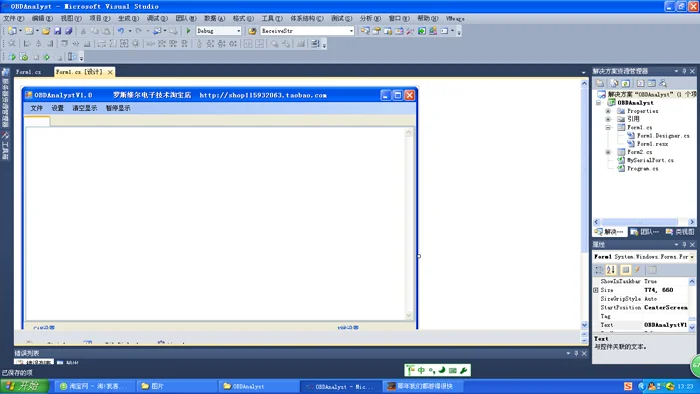Click the Windows Start button
The width and height of the screenshot is (700, 394).
pyautogui.click(x=24, y=386)
